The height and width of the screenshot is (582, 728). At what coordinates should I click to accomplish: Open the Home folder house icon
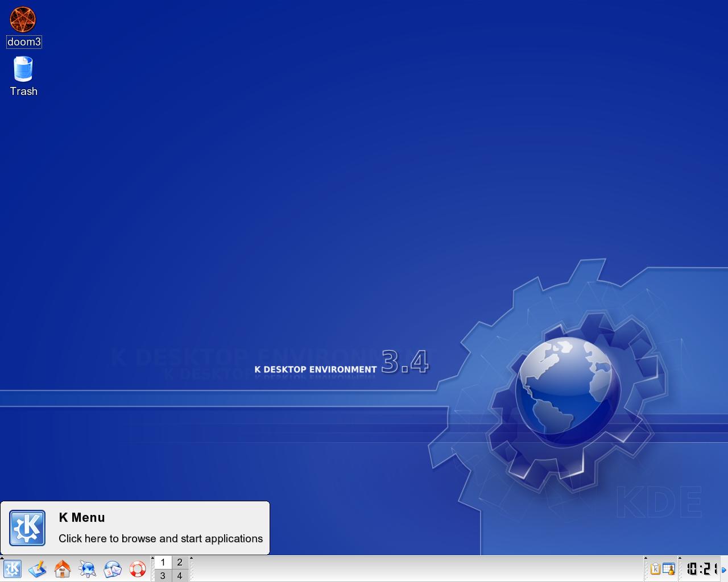[x=63, y=569]
